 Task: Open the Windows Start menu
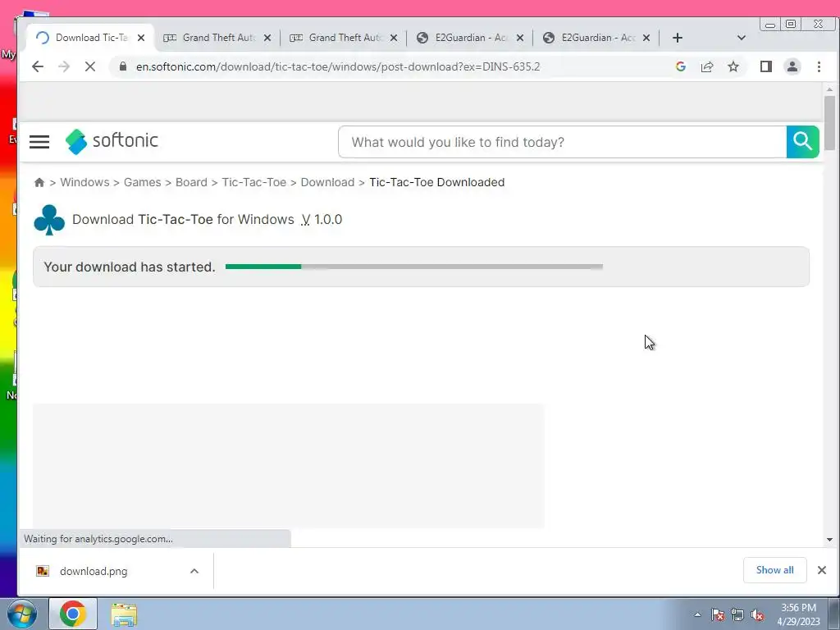22,614
